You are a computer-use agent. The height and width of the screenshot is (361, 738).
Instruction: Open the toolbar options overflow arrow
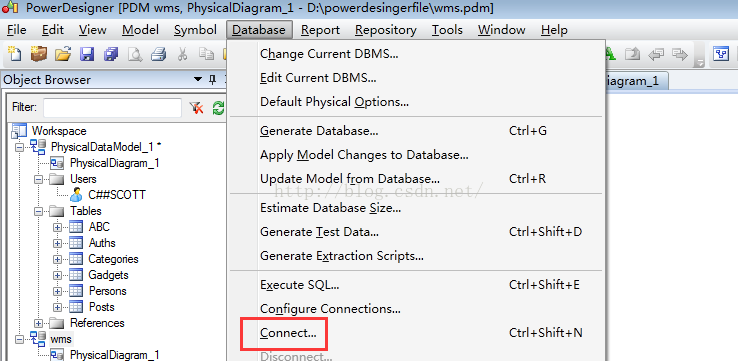(x=701, y=63)
